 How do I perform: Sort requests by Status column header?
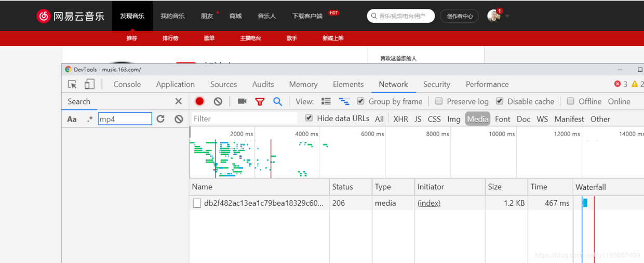point(351,187)
